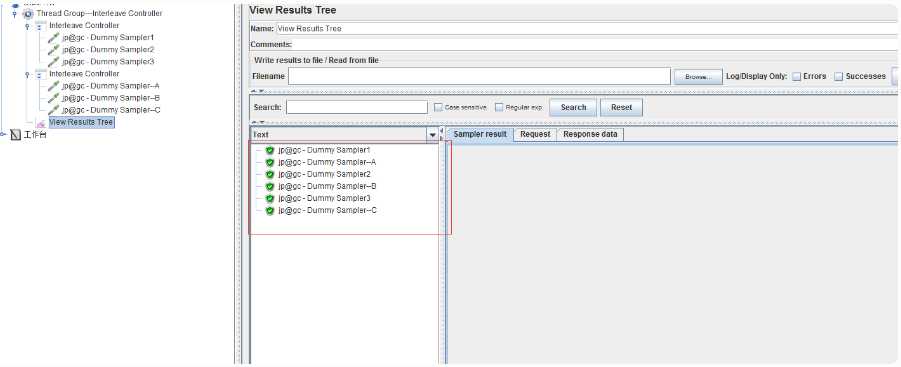The height and width of the screenshot is (367, 901).
Task: Select jp@gc - Dummy Sampler--A tree label
Action: (110, 86)
